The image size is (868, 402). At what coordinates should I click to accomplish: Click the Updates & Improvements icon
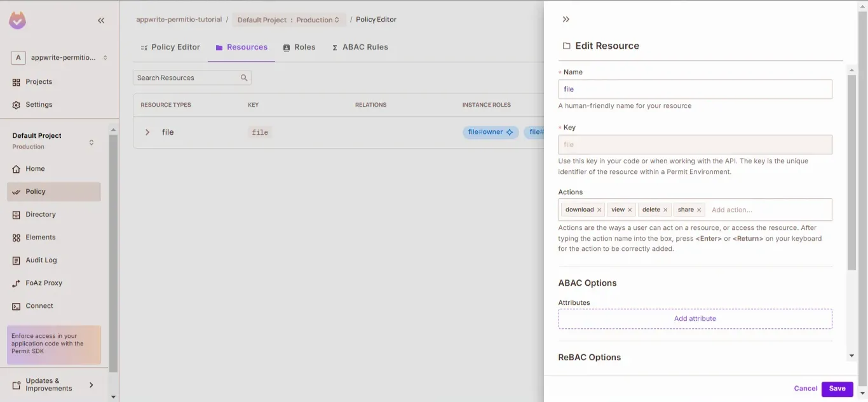[x=17, y=385]
